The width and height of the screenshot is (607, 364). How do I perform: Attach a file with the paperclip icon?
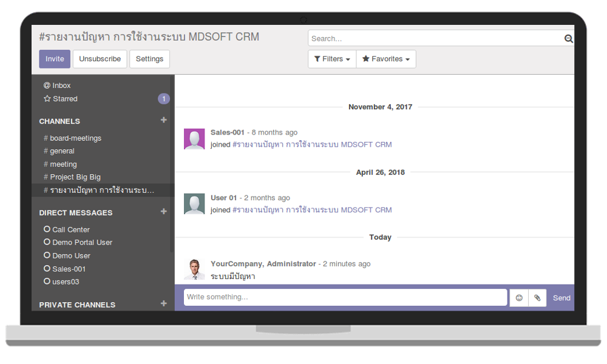point(537,298)
